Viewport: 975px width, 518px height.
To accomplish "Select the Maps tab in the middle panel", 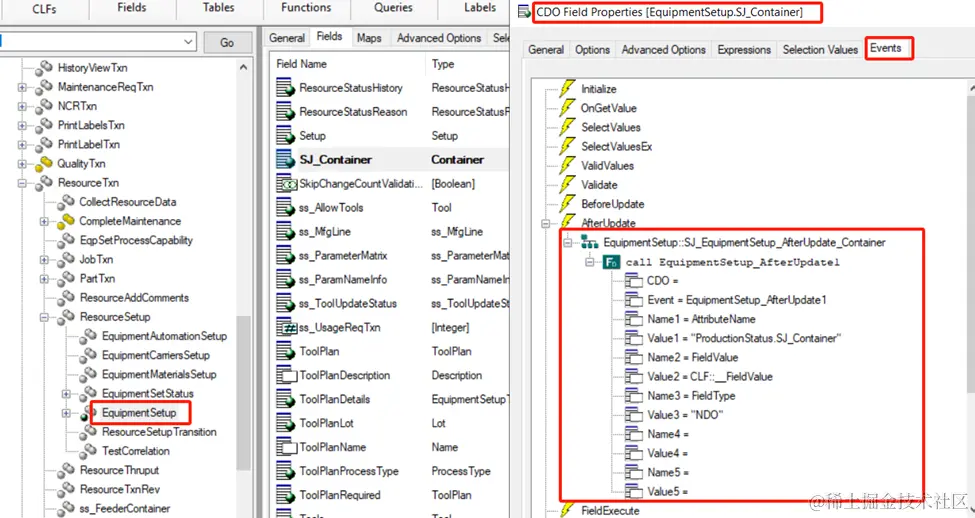I will click(369, 38).
